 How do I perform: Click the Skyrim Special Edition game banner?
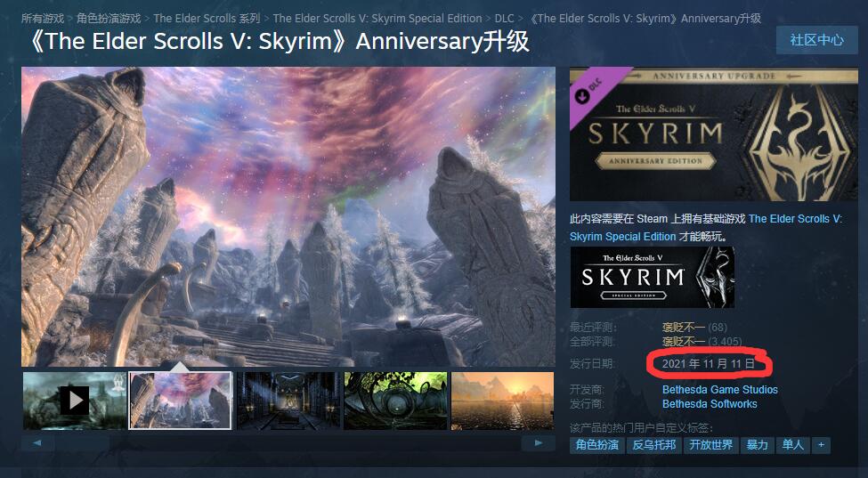pos(652,277)
